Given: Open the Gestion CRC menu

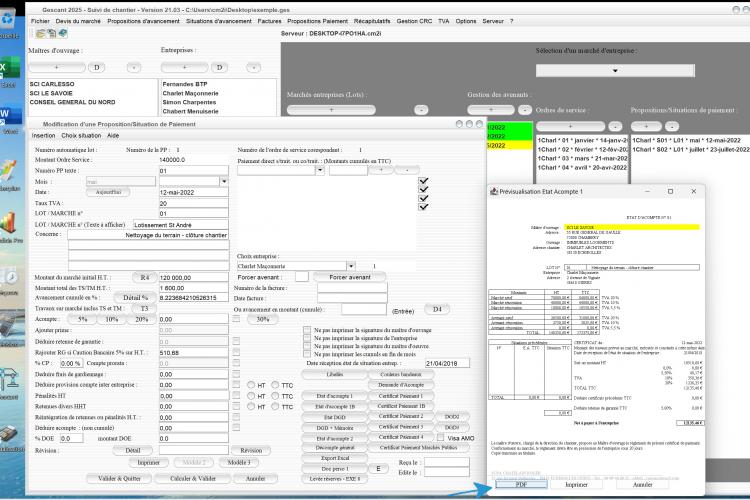Looking at the screenshot, I should [414, 21].
